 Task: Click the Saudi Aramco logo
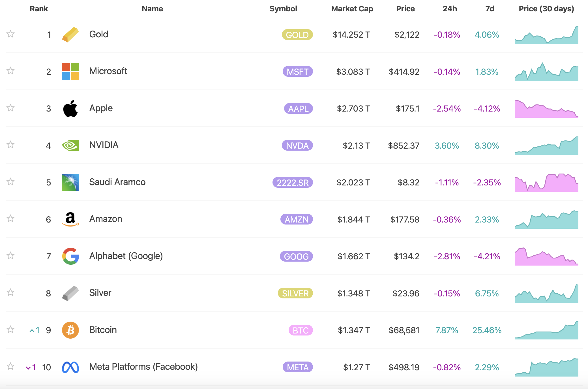click(70, 182)
